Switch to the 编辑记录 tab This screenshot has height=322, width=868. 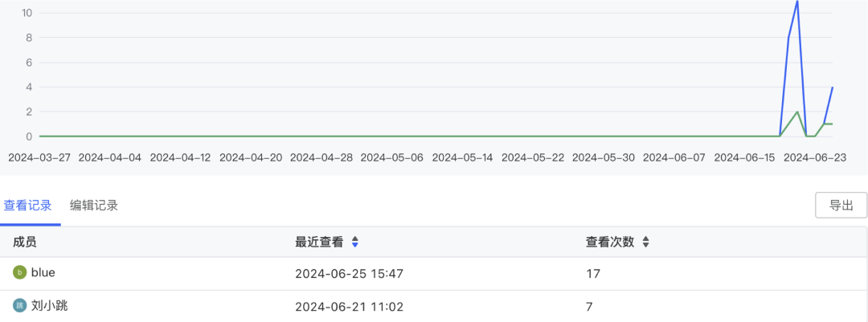[x=94, y=206]
